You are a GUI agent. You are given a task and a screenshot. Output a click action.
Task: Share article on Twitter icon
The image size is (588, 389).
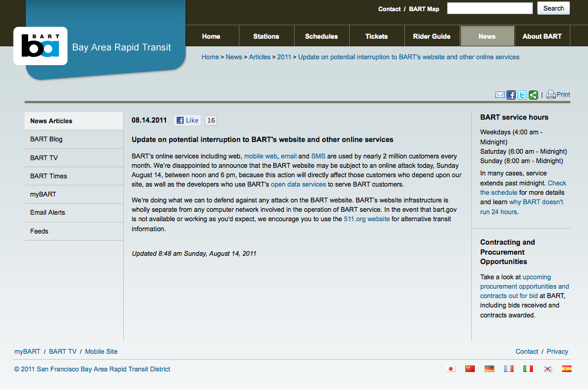pyautogui.click(x=522, y=95)
